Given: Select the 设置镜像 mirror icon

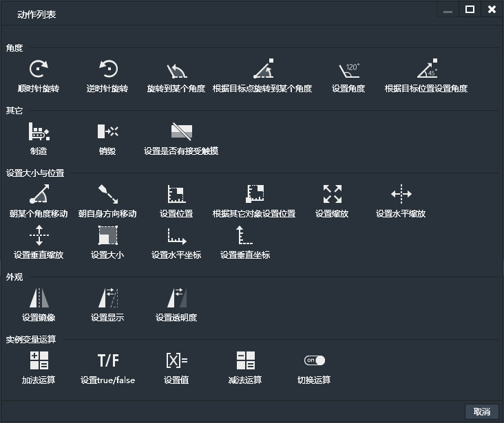Looking at the screenshot, I should (39, 298).
